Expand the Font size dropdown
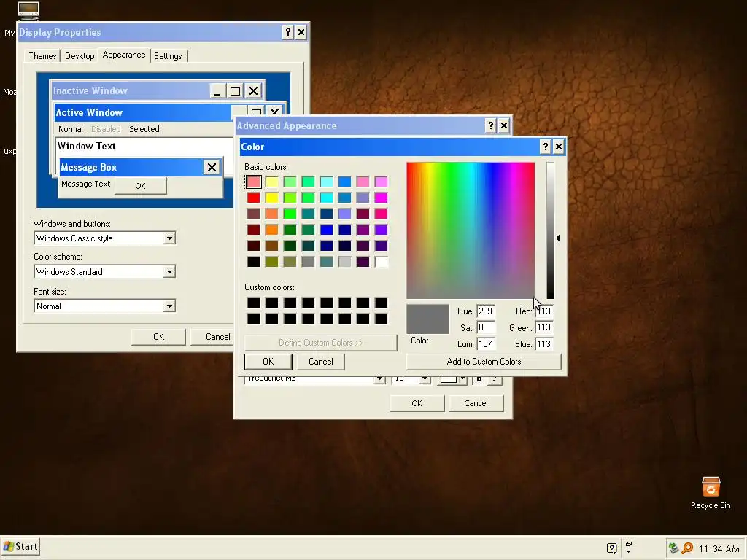The height and width of the screenshot is (560, 747). [x=169, y=306]
